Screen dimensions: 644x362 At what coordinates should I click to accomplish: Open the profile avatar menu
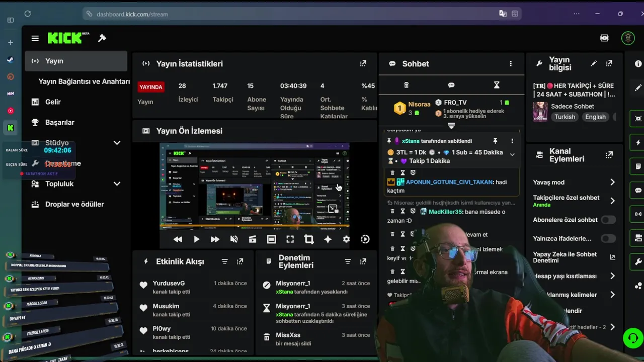628,38
